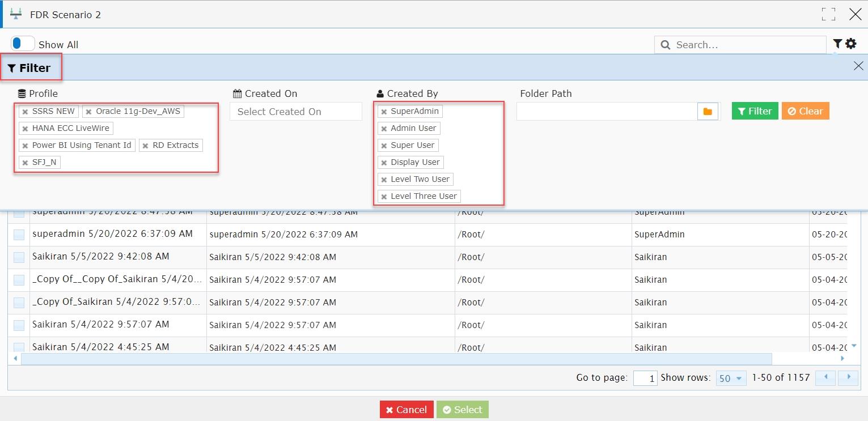Go to previous page arrow
This screenshot has width=868, height=421.
[x=825, y=378]
